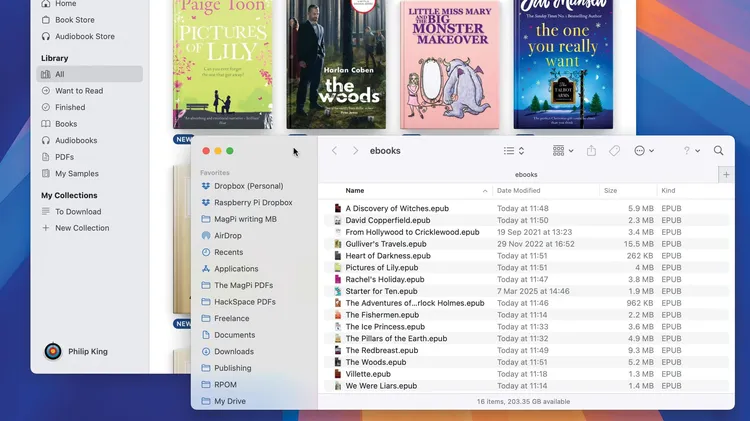Click the My Samples icon
The height and width of the screenshot is (421, 750).
[45, 174]
